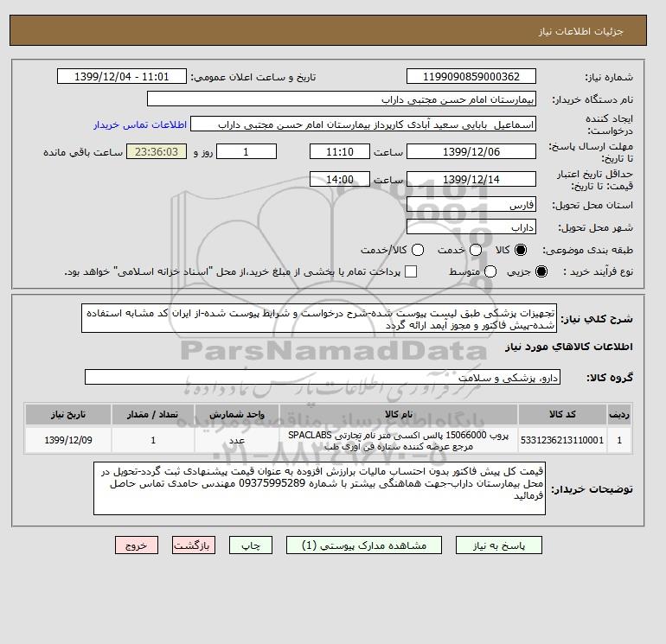Click the buyer organization name field

tap(342, 99)
